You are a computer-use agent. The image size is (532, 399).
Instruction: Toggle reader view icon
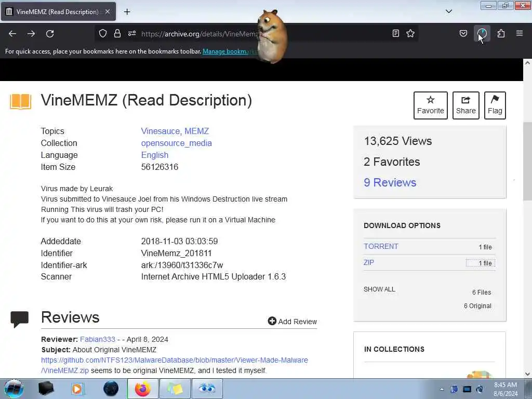(395, 33)
